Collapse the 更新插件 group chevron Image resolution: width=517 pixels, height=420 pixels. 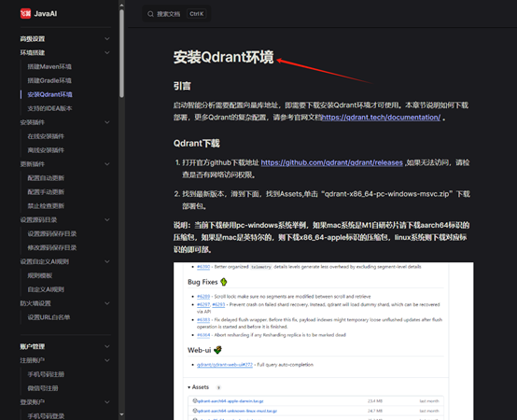(107, 164)
